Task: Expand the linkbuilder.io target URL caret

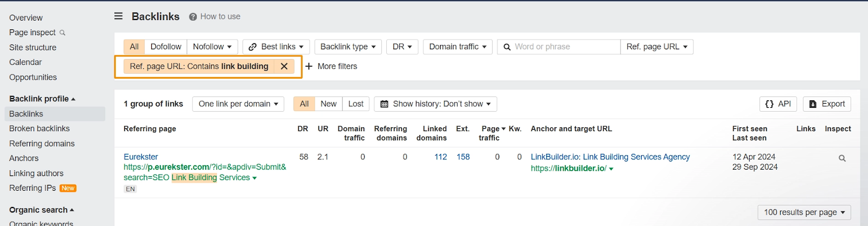Action: click(x=611, y=169)
